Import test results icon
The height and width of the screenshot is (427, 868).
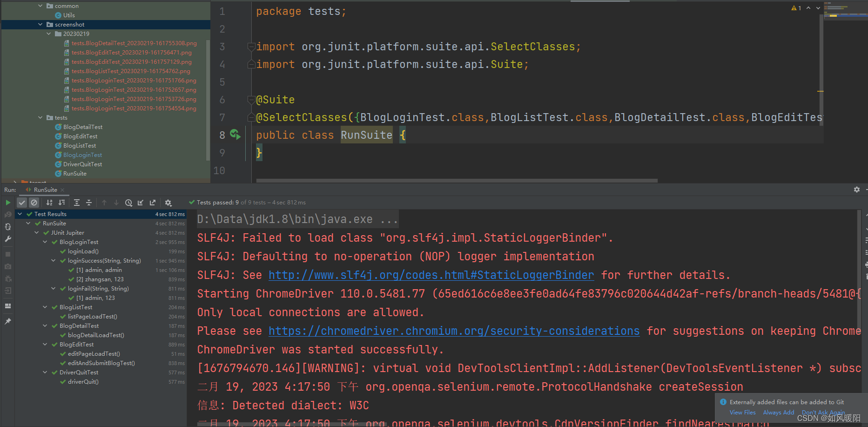[141, 203]
